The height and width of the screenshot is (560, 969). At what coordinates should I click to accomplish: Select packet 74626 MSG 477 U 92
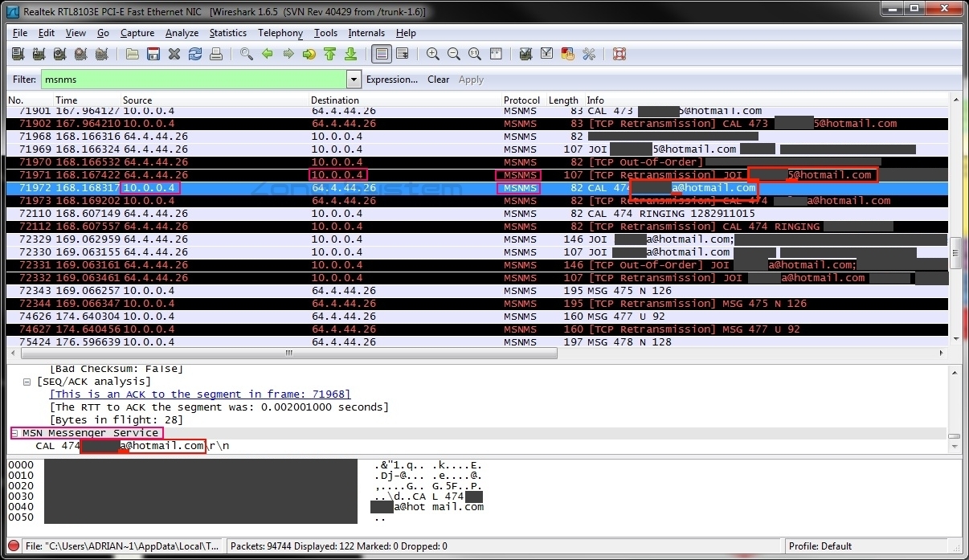[477, 317]
